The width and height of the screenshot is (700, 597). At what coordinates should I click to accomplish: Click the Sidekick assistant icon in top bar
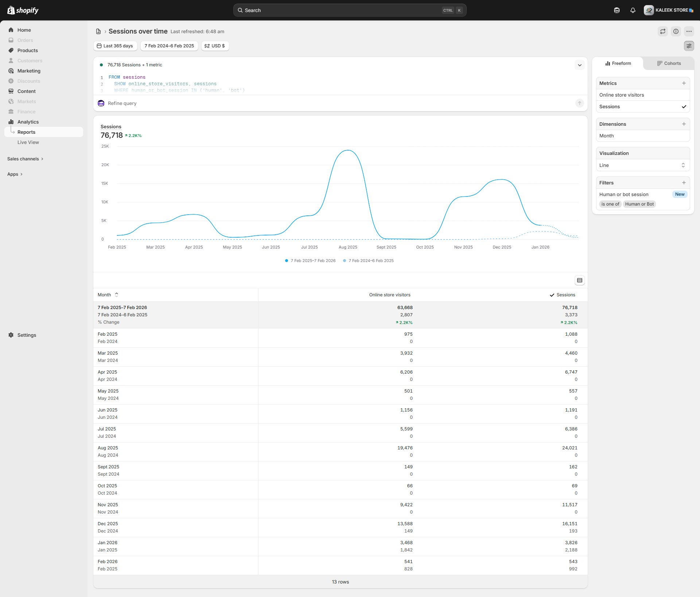point(617,10)
